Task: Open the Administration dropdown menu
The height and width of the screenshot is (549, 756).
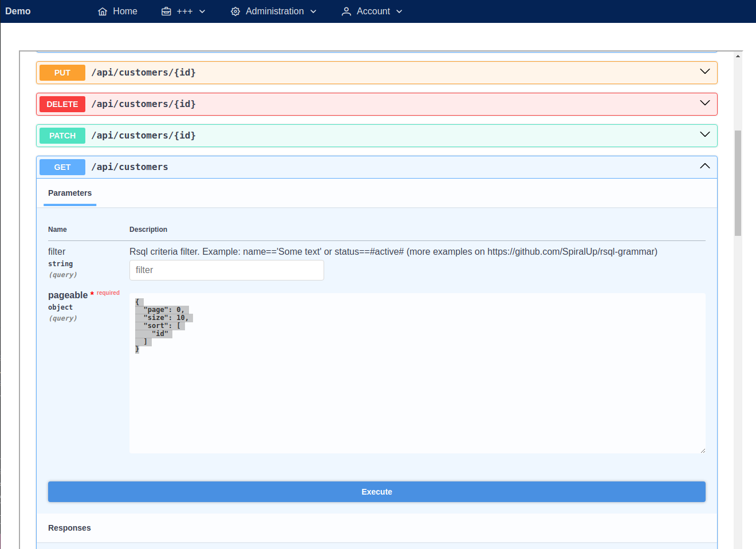Action: (x=274, y=11)
